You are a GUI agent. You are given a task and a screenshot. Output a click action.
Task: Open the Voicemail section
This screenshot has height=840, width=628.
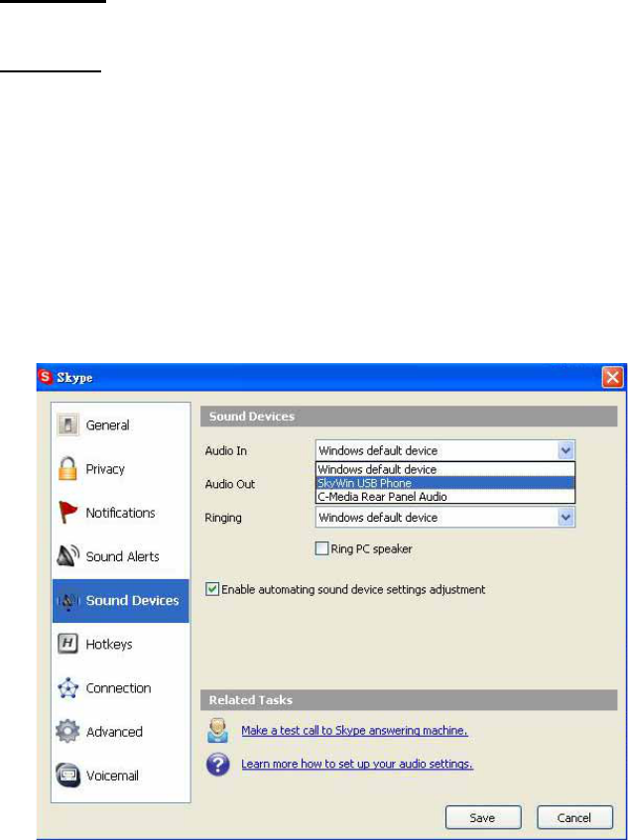coord(121,776)
